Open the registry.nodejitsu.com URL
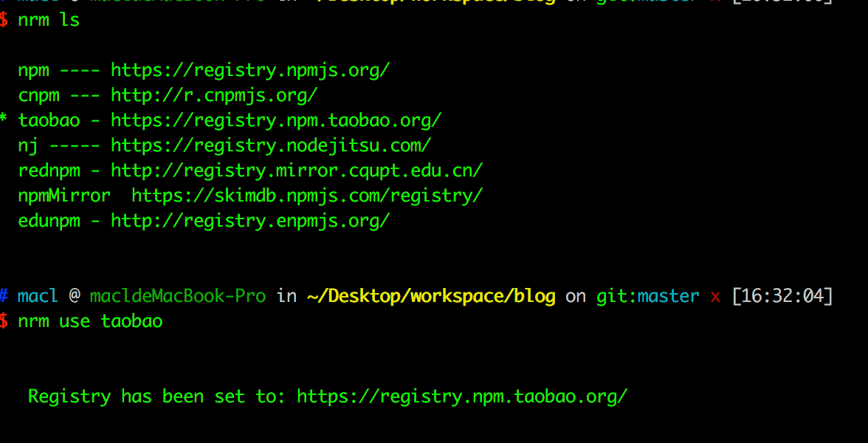868x443 pixels. [271, 145]
